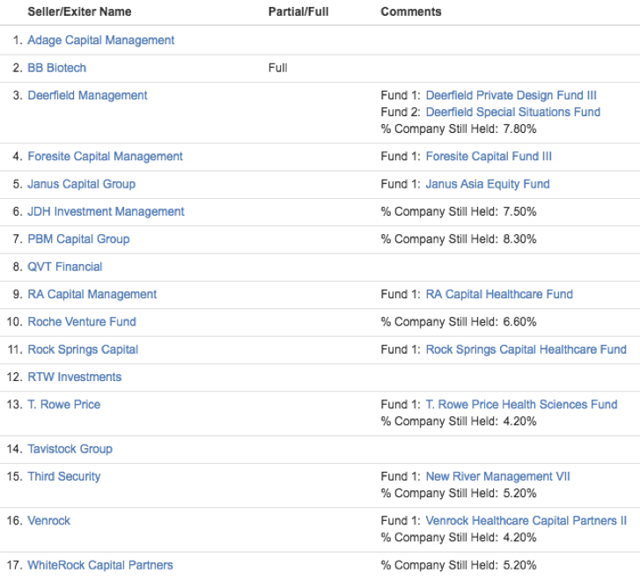The image size is (640, 580).
Task: Open Deerfield Private Design Fund III
Action: [x=511, y=96]
